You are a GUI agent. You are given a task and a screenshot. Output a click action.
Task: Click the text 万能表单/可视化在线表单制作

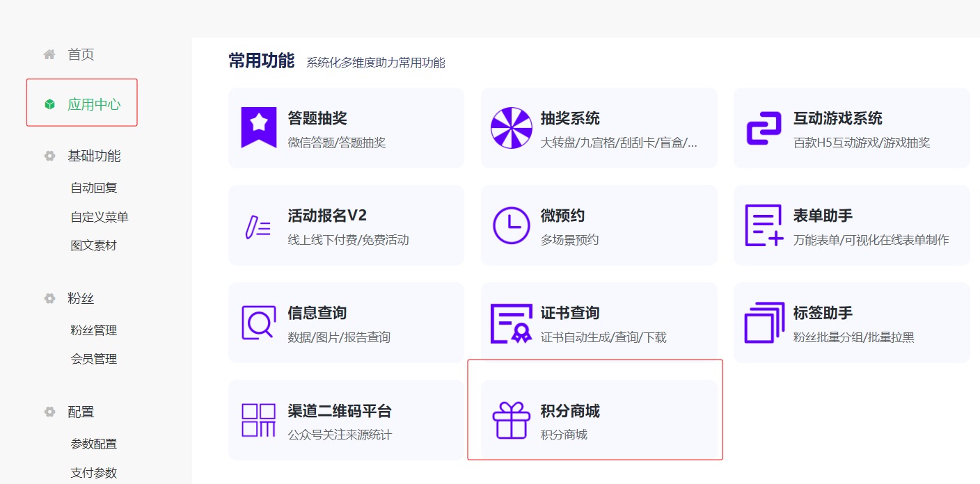[x=871, y=240]
